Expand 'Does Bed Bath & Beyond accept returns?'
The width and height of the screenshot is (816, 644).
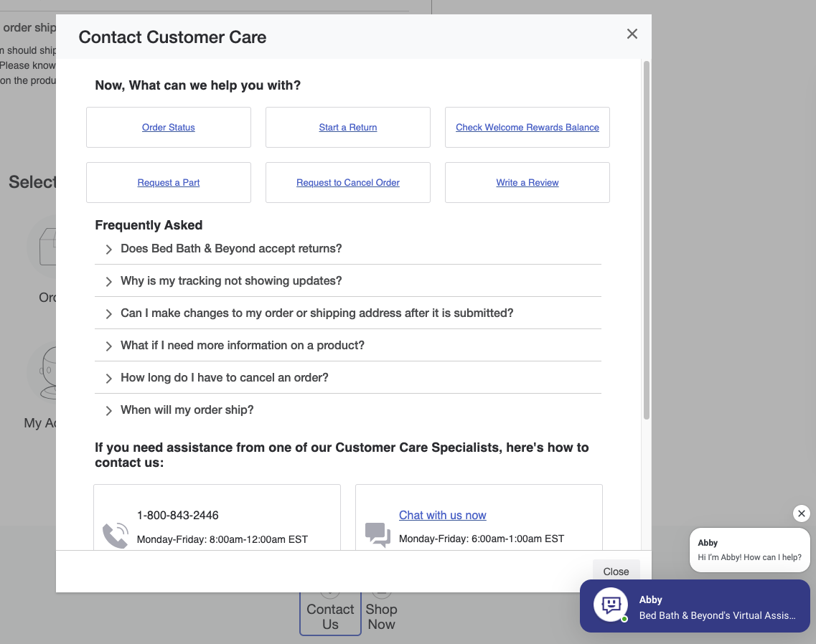pos(231,248)
